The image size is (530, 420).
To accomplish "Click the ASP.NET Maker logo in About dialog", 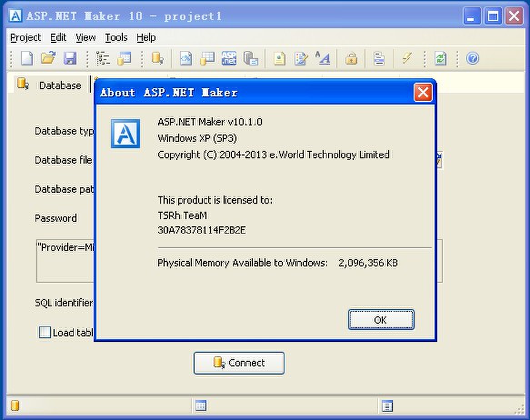I will point(125,134).
